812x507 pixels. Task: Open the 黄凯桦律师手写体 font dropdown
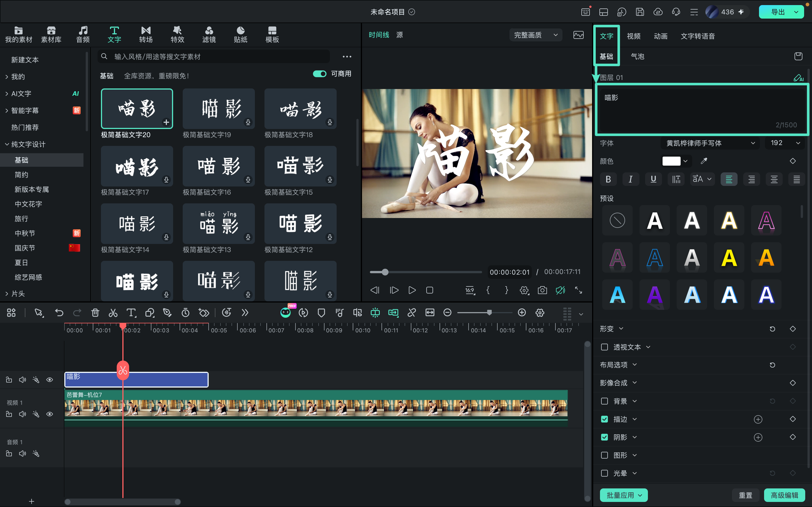(x=710, y=143)
